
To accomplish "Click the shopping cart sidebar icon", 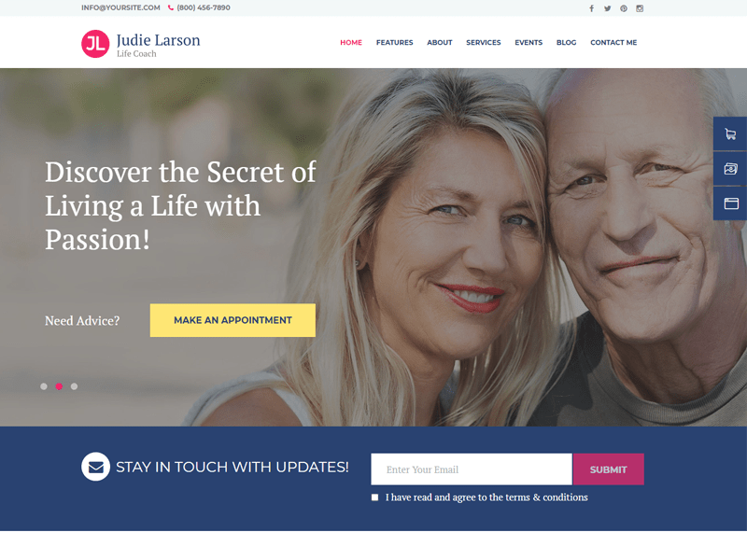I will (730, 133).
